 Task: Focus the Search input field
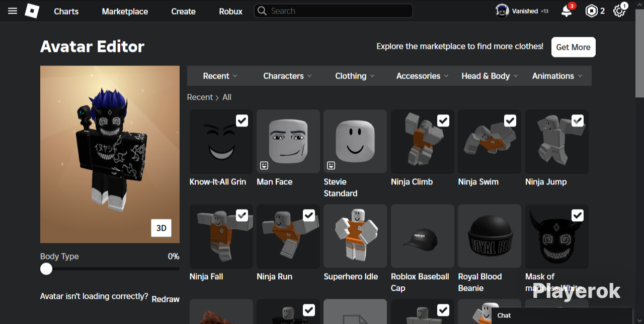(333, 11)
